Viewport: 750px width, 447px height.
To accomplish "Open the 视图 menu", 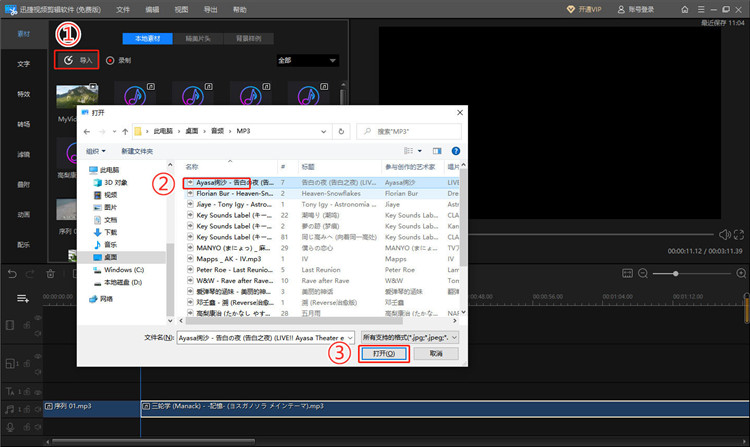I will tap(181, 9).
